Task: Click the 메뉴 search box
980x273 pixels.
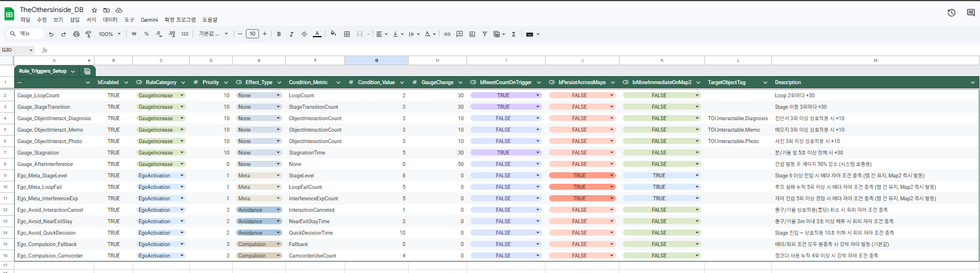Action: pyautogui.click(x=25, y=34)
